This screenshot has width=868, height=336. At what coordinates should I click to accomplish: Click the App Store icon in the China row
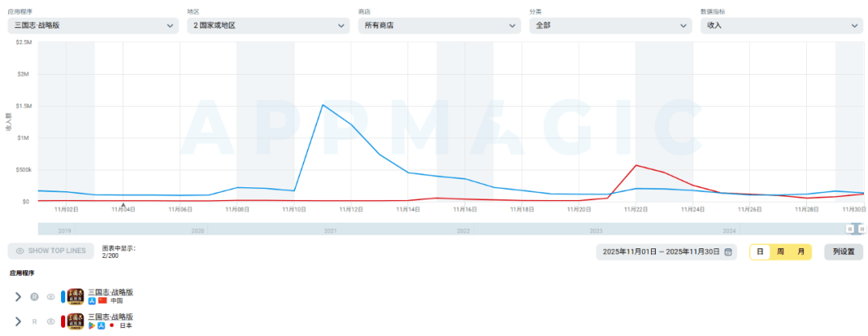tap(92, 301)
